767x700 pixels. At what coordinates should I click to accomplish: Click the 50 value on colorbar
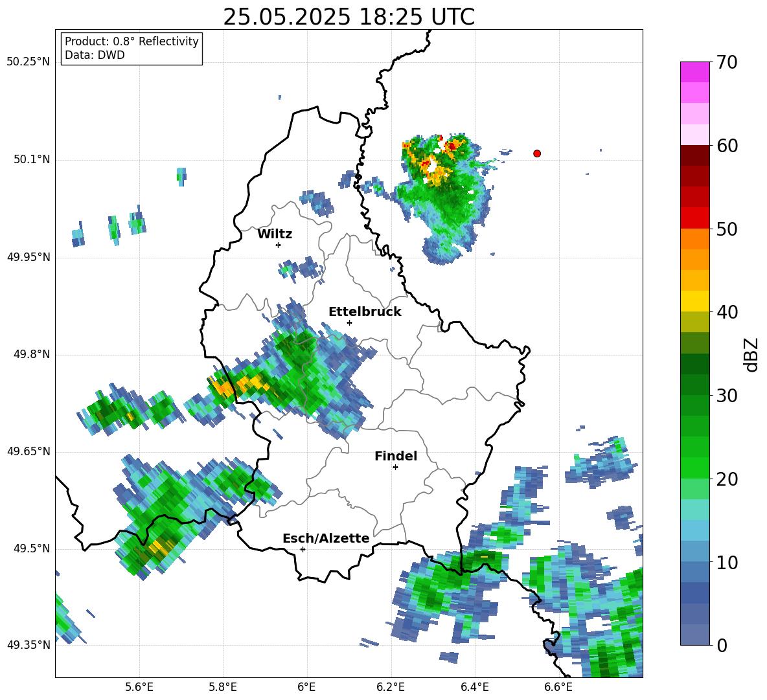coord(727,229)
